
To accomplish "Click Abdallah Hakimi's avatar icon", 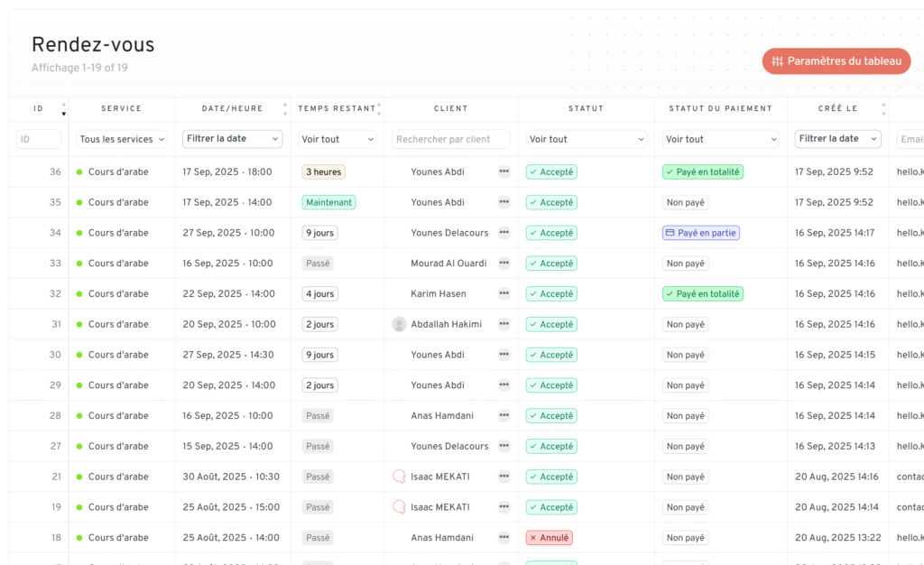I will point(399,324).
